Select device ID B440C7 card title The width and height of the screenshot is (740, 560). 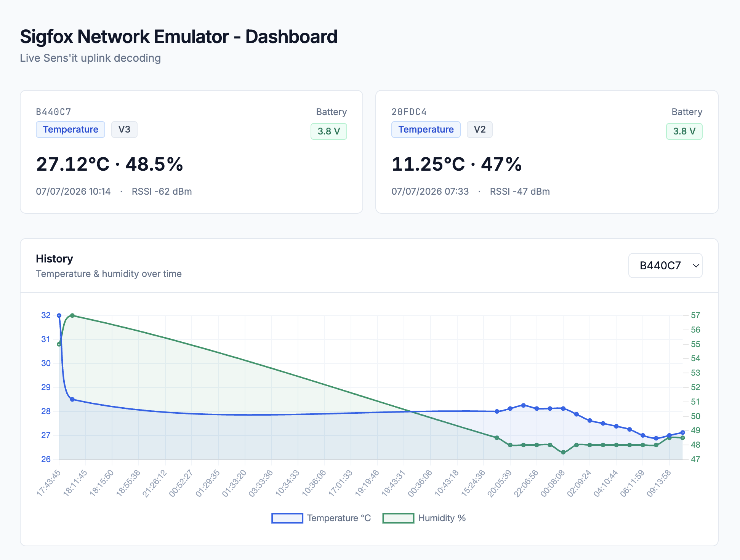pos(54,112)
